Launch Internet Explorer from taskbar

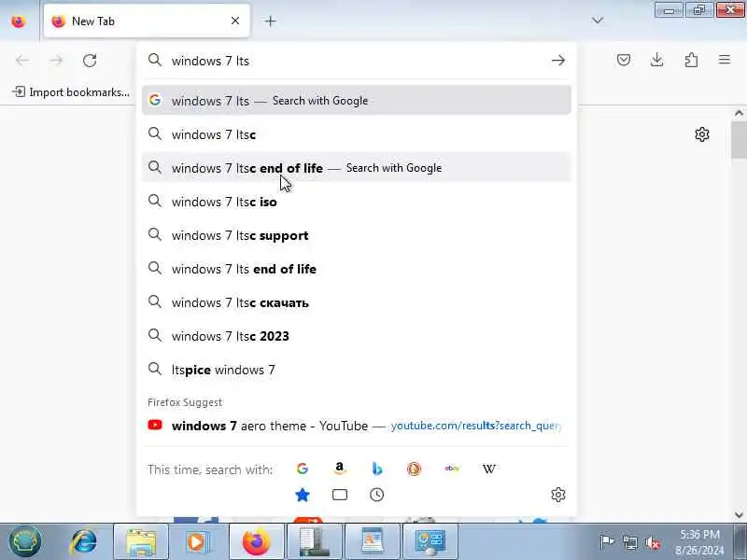(x=84, y=541)
